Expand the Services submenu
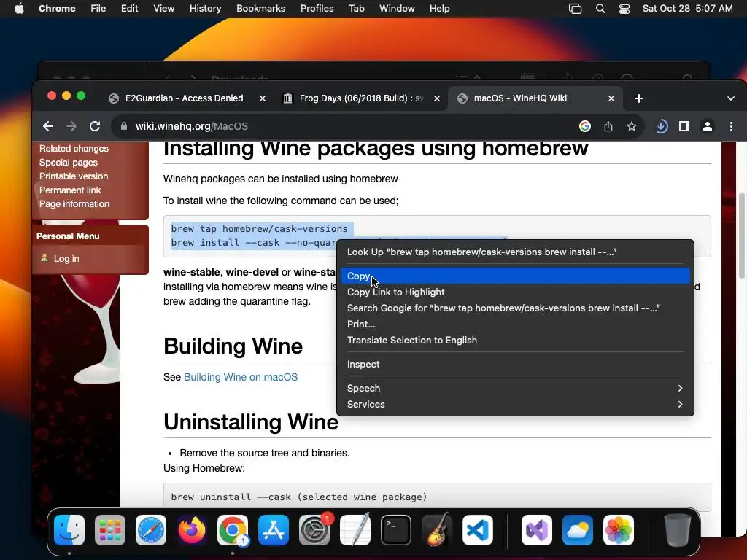Image resolution: width=747 pixels, height=560 pixels. tap(516, 404)
